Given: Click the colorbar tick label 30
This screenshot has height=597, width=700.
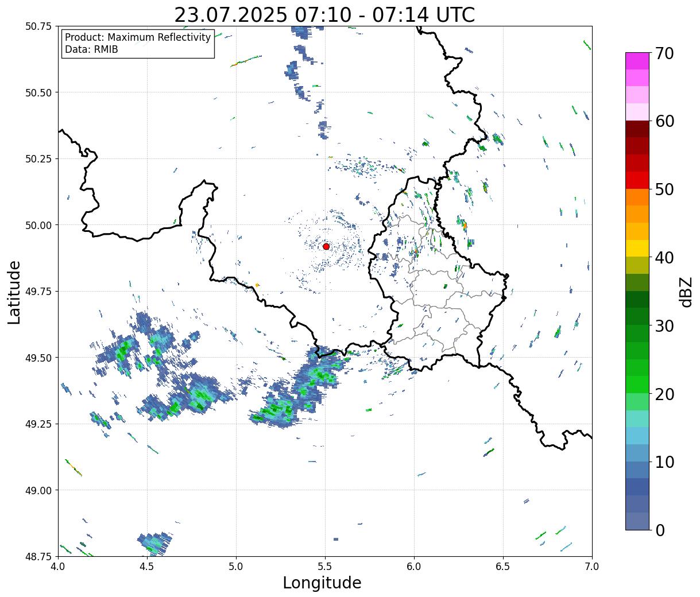Looking at the screenshot, I should pyautogui.click(x=664, y=325).
